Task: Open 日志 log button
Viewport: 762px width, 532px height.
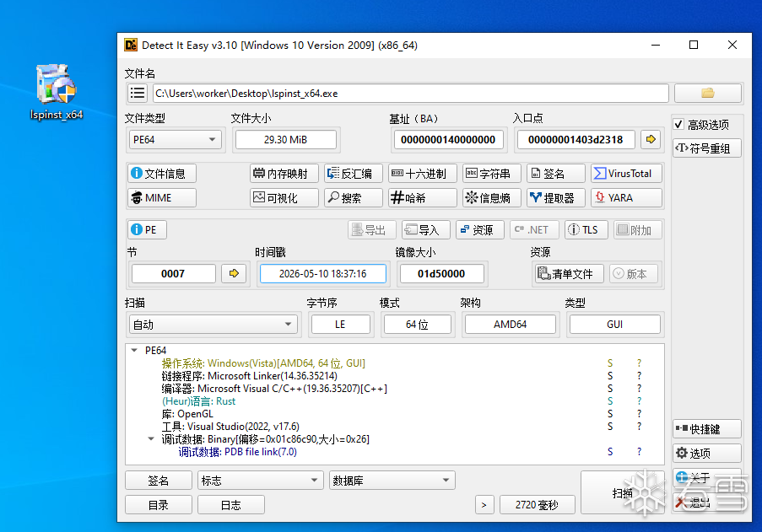Action: click(231, 505)
